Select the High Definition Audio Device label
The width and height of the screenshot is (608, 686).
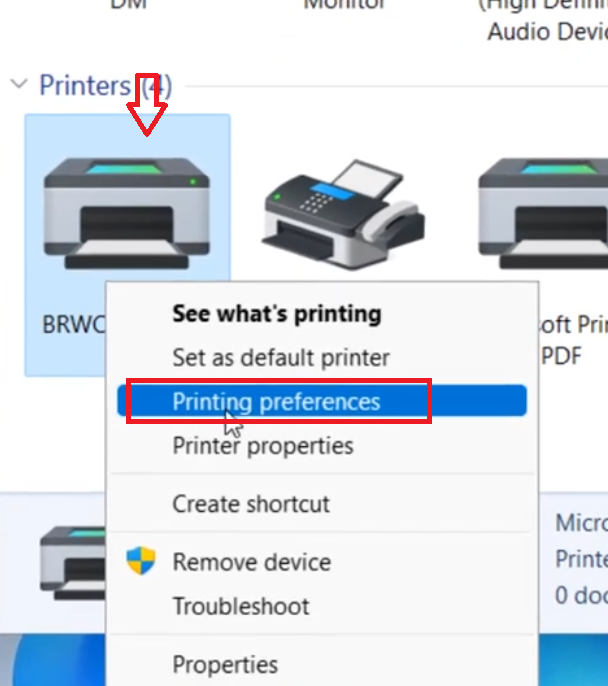[x=546, y=22]
